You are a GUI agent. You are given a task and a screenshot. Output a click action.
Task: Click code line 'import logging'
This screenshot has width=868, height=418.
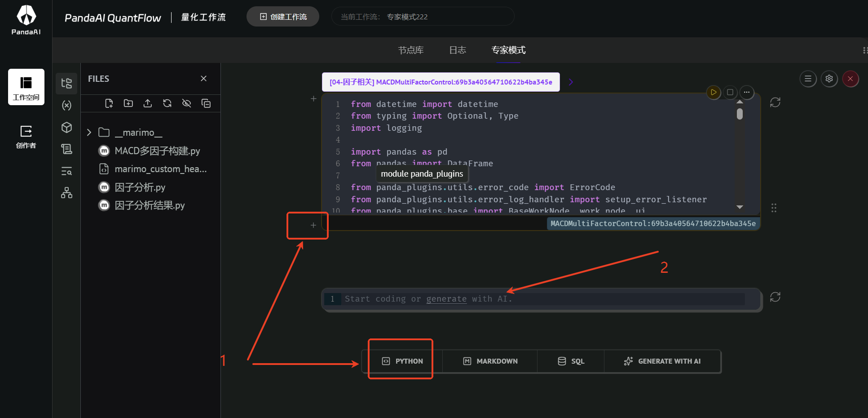[386, 128]
